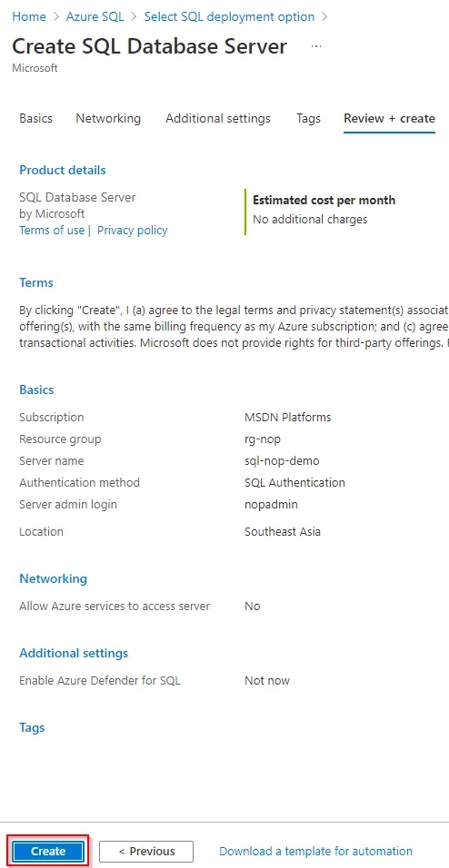Click the Basics section heading
The height and width of the screenshot is (868, 449).
[x=36, y=390]
